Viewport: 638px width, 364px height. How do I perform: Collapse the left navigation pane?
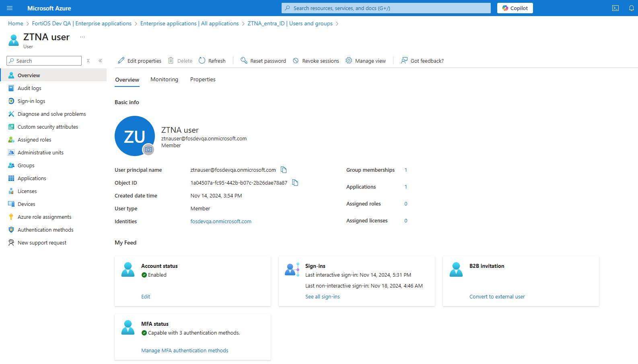click(100, 61)
